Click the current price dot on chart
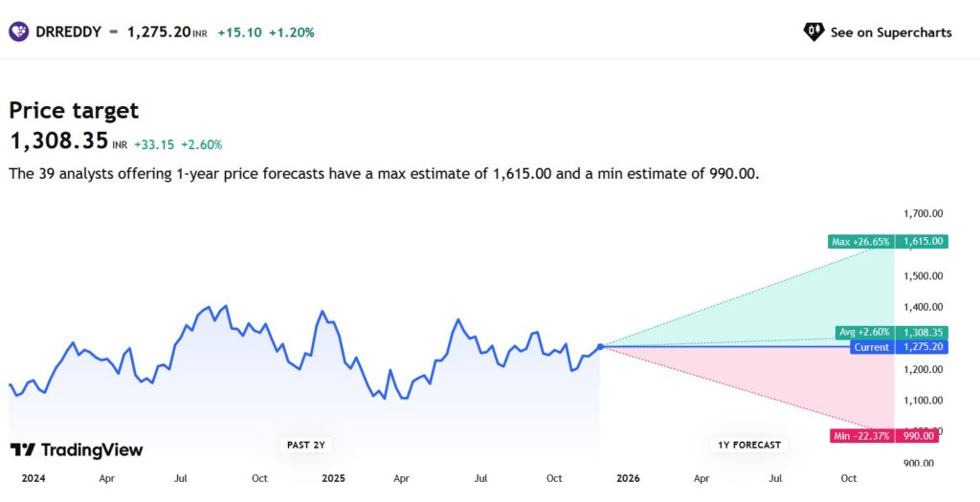Screen dimensions: 980x502 point(600,346)
